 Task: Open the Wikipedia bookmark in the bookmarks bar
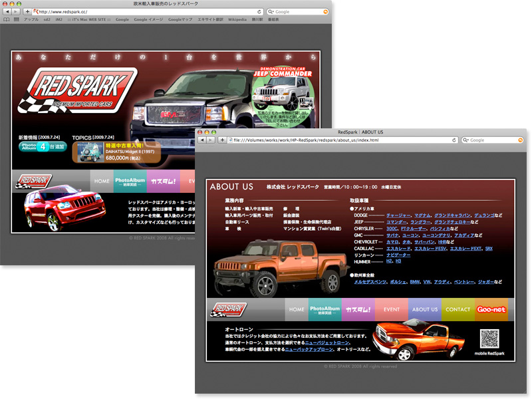(x=237, y=20)
